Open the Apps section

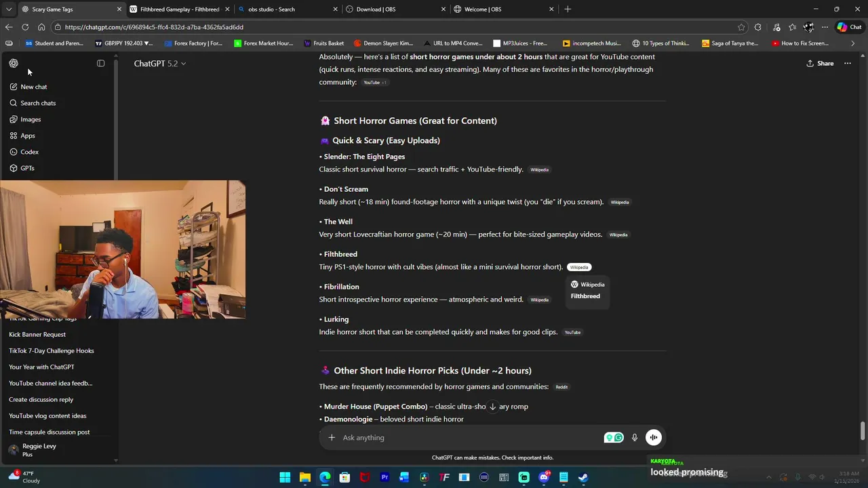28,136
